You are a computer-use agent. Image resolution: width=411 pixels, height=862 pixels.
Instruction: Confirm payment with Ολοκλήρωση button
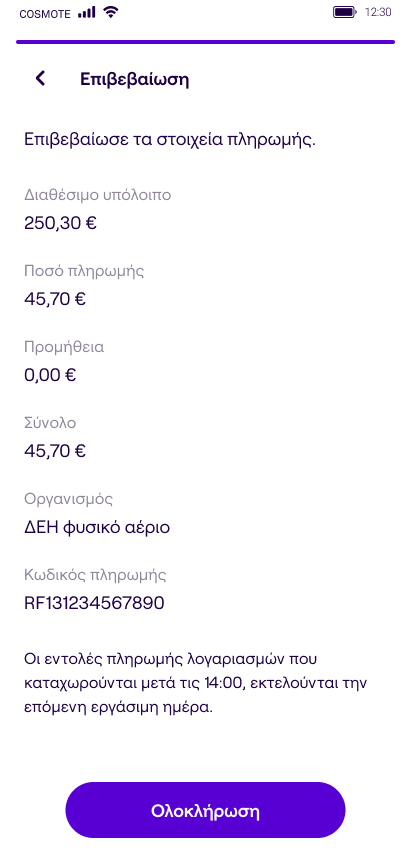point(206,810)
